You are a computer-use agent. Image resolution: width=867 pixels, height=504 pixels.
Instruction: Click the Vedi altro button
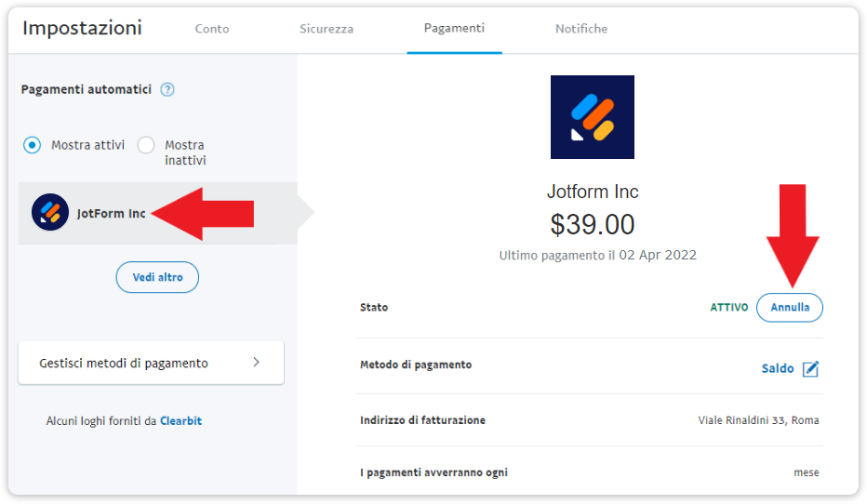pyautogui.click(x=157, y=277)
